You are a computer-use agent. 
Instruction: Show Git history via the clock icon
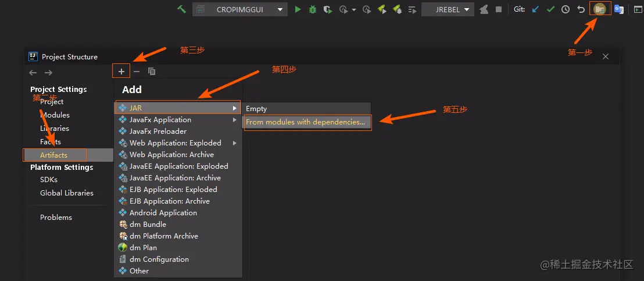point(566,9)
